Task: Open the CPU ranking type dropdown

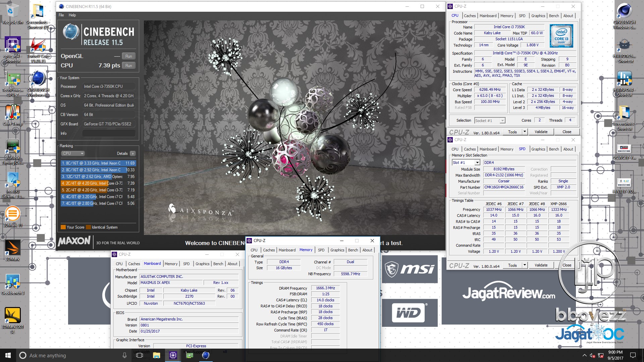Action: coord(73,154)
